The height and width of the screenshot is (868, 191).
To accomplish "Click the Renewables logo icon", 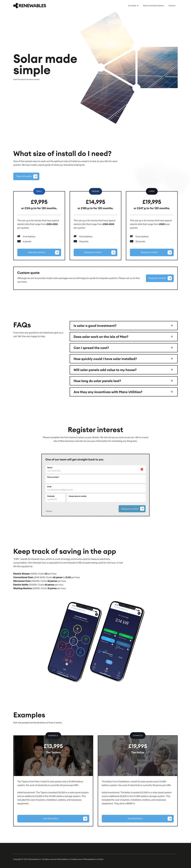I will click(16, 6).
